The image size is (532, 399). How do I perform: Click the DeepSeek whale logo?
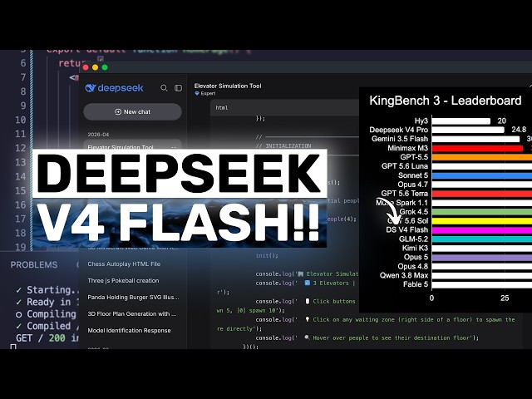point(91,88)
